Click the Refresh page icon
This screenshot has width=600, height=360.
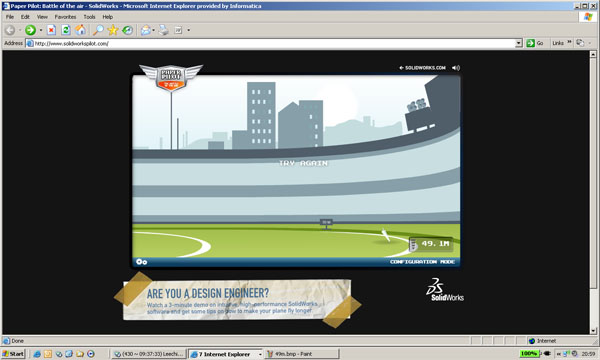tap(66, 30)
